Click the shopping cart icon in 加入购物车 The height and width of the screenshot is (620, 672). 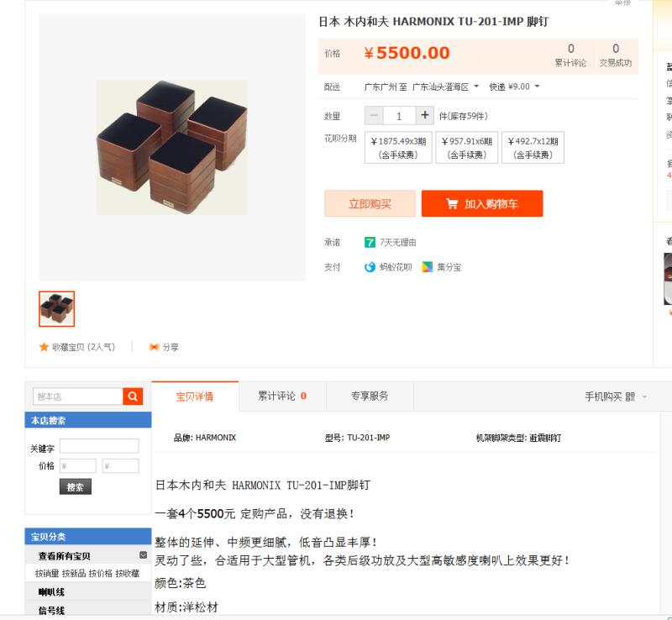coord(452,203)
